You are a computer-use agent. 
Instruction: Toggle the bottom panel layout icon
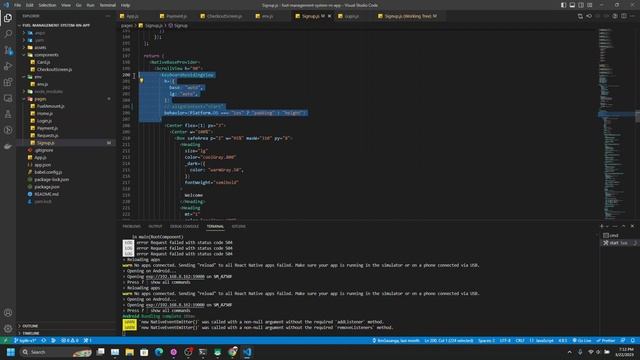572,5
